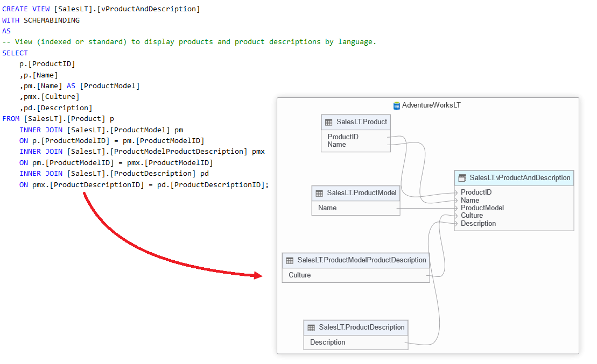The width and height of the screenshot is (597, 364).
Task: Click Name column in SalesLT.Product table
Action: pyautogui.click(x=336, y=144)
